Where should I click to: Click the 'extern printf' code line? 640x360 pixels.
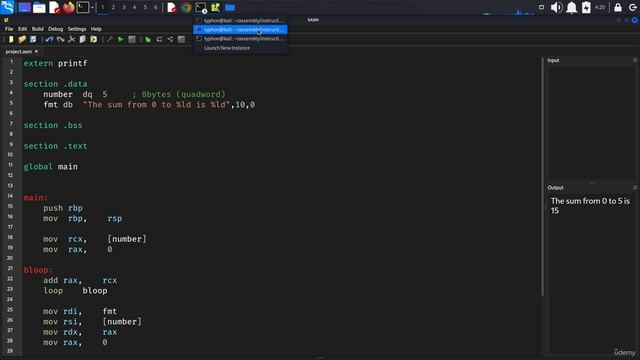(x=55, y=63)
